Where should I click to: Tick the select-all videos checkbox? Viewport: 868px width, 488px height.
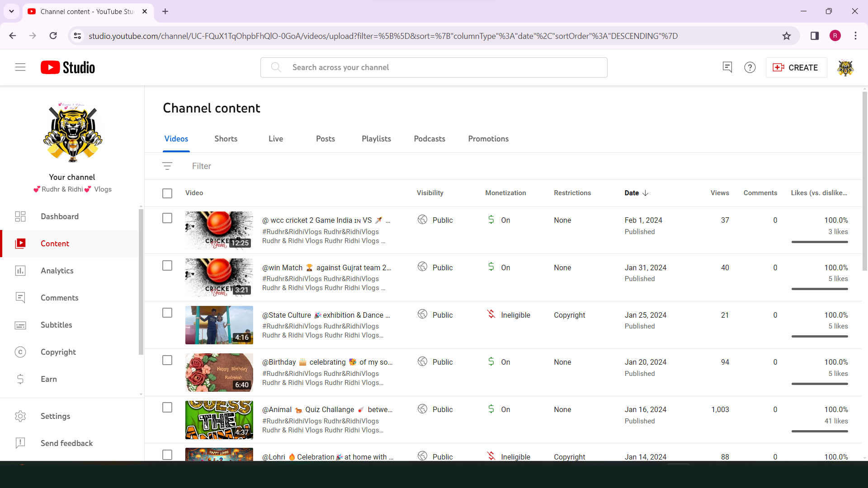pos(167,193)
